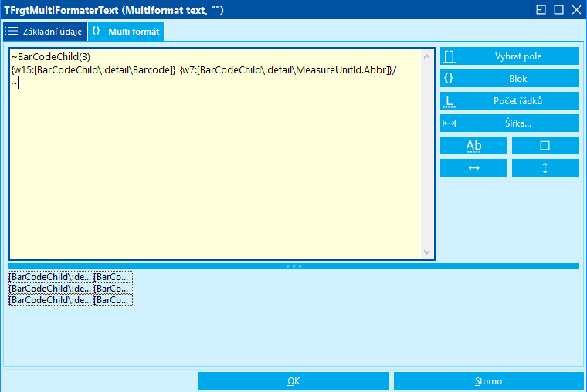This screenshot has height=392, width=587.
Task: Switch to the Základní údaje tab
Action: click(46, 32)
